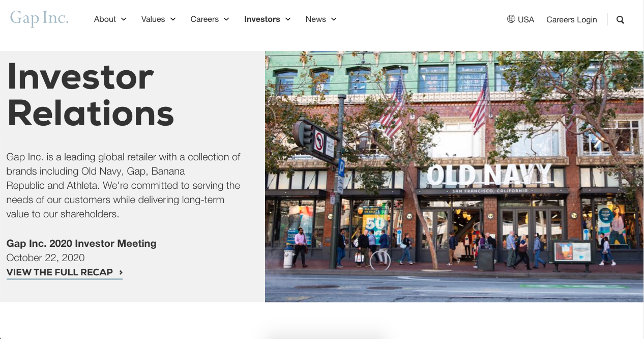Open the search using the magnifying glass icon

(620, 19)
